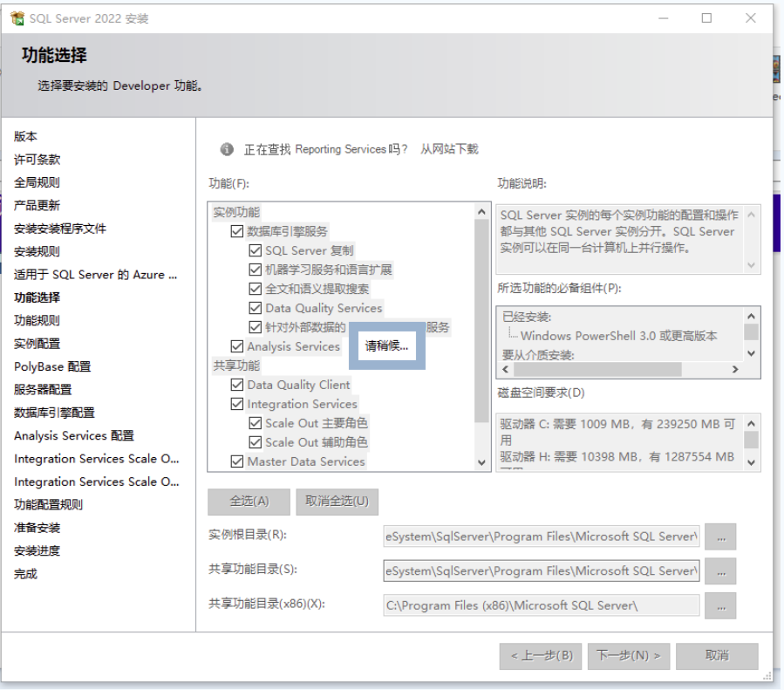Select 实例配置 step in sidebar
784x690 pixels.
click(37, 344)
